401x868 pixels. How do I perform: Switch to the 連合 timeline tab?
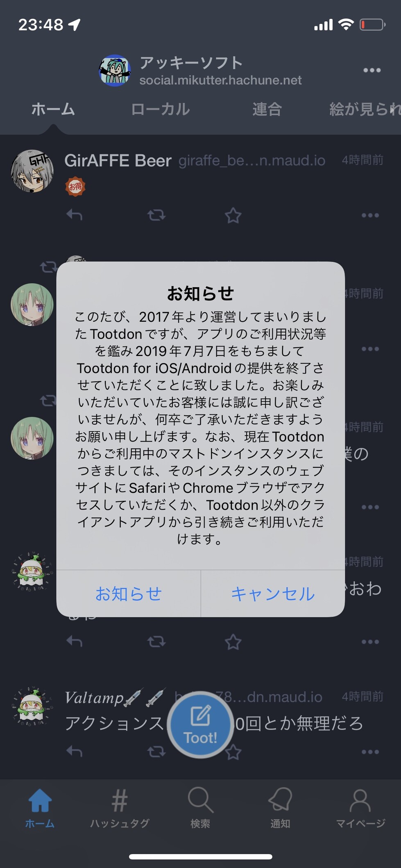point(267,109)
